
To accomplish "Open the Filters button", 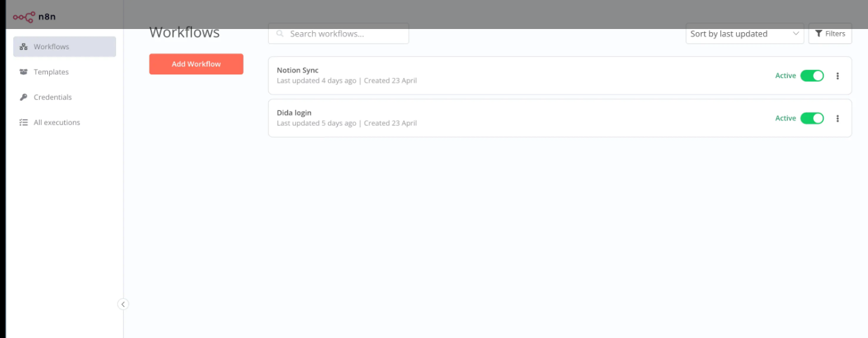I will [830, 33].
